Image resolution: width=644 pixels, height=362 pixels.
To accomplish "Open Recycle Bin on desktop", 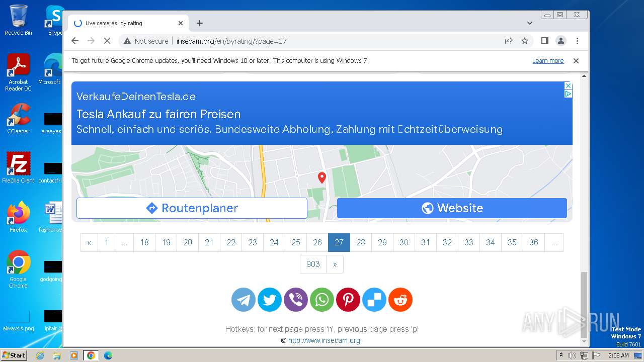I will pos(18,20).
